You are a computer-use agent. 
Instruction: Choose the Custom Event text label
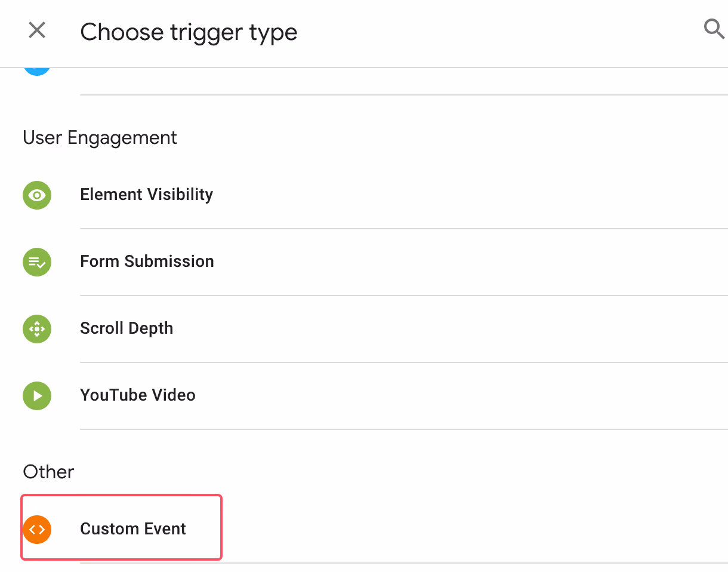133,529
